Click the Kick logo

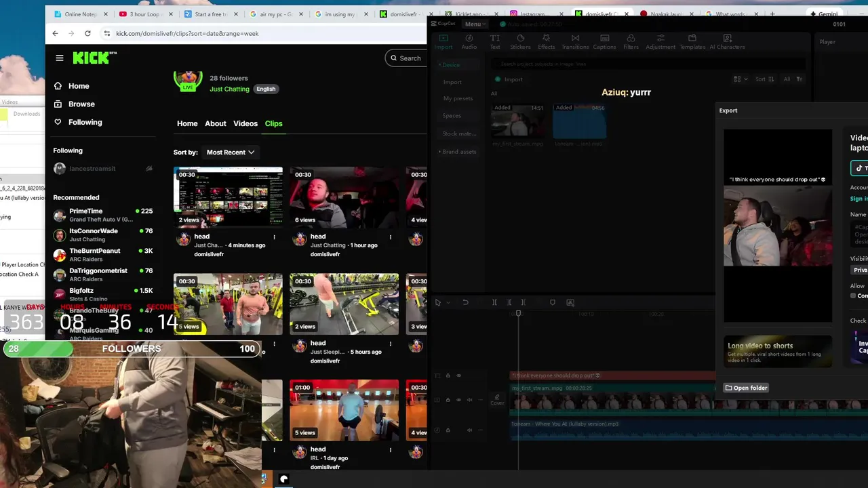click(x=95, y=58)
